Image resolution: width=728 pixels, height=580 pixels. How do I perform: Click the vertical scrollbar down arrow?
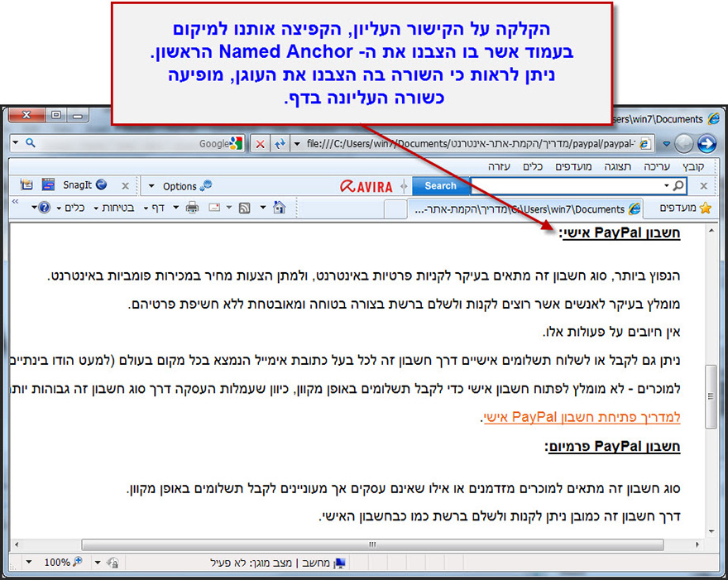click(711, 532)
